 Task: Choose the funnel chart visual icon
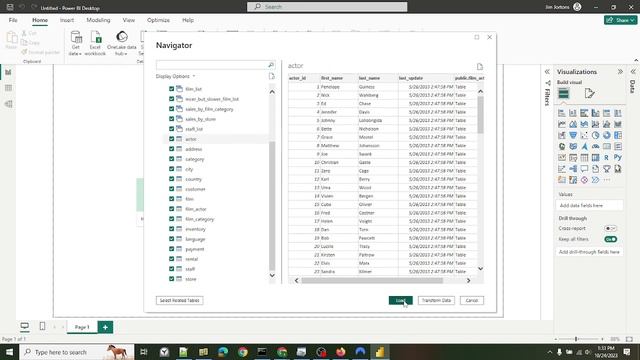[573, 135]
